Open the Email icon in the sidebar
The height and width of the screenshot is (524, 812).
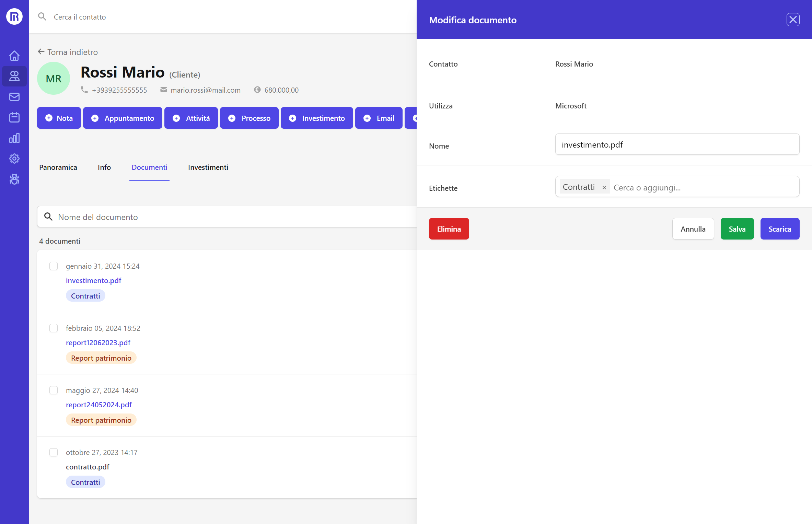tap(14, 97)
